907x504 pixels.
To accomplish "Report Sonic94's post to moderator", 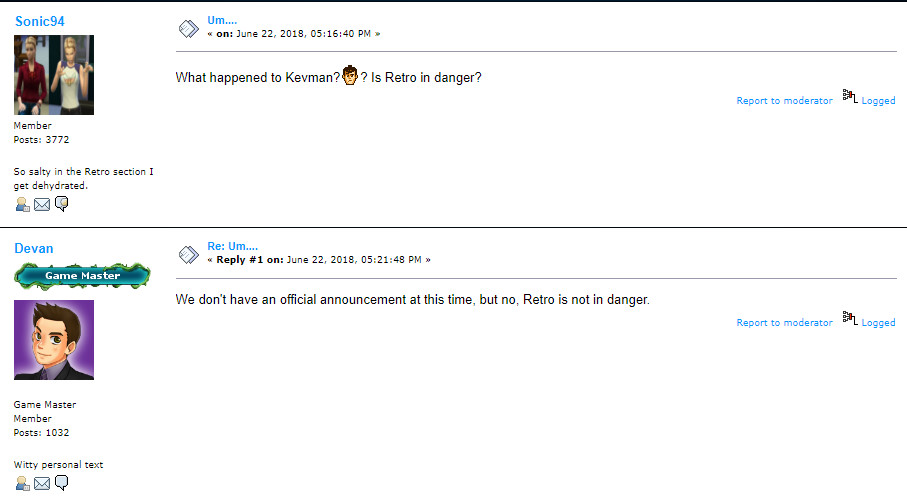I will pos(784,101).
